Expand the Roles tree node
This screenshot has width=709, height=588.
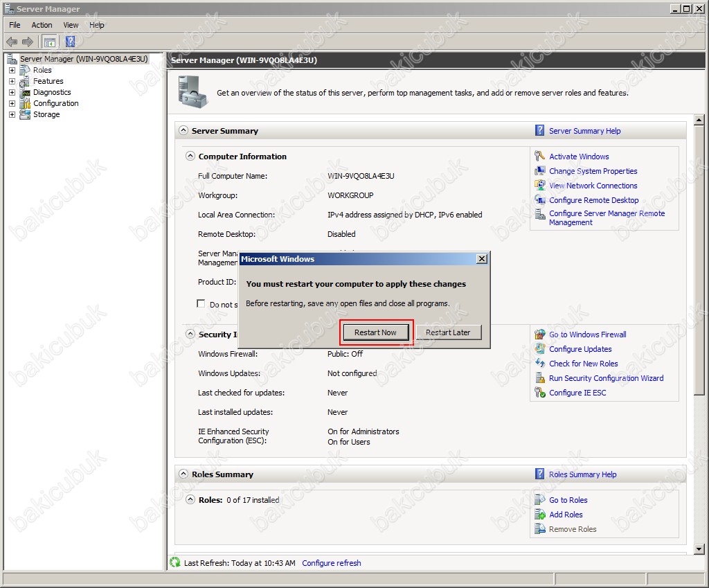point(12,70)
